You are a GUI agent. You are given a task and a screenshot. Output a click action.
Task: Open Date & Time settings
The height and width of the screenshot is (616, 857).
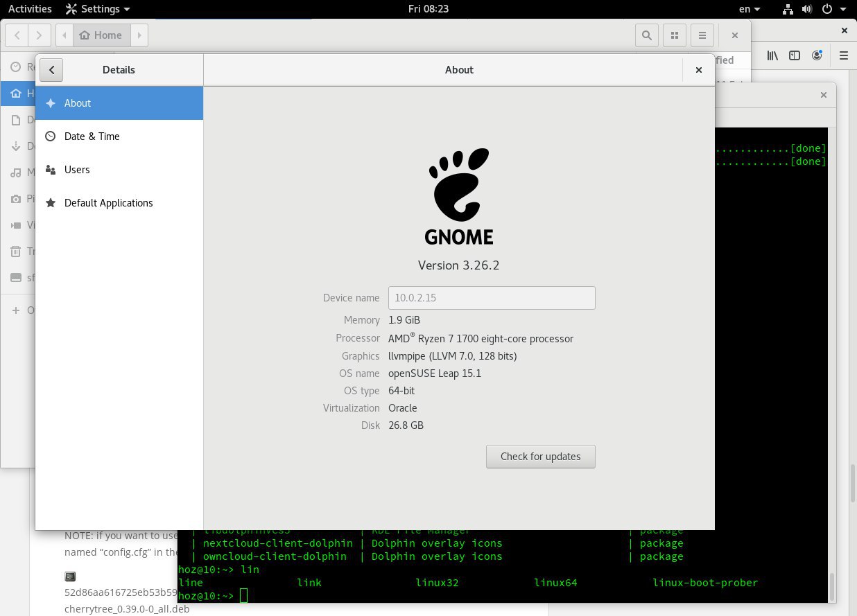tap(119, 137)
